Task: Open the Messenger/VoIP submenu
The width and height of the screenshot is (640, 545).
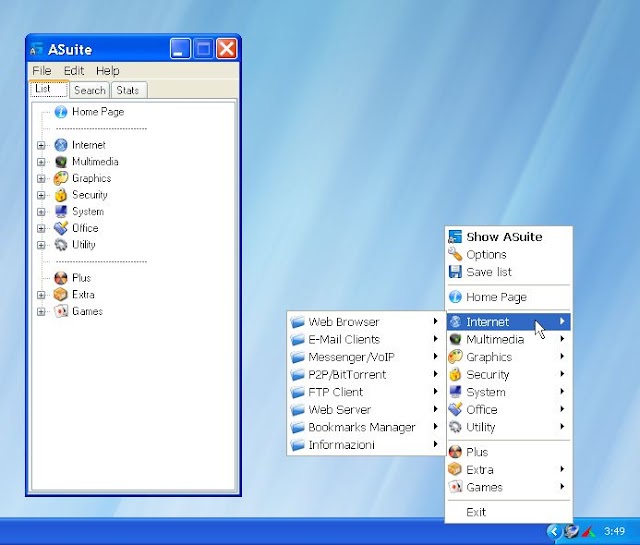Action: click(x=366, y=357)
